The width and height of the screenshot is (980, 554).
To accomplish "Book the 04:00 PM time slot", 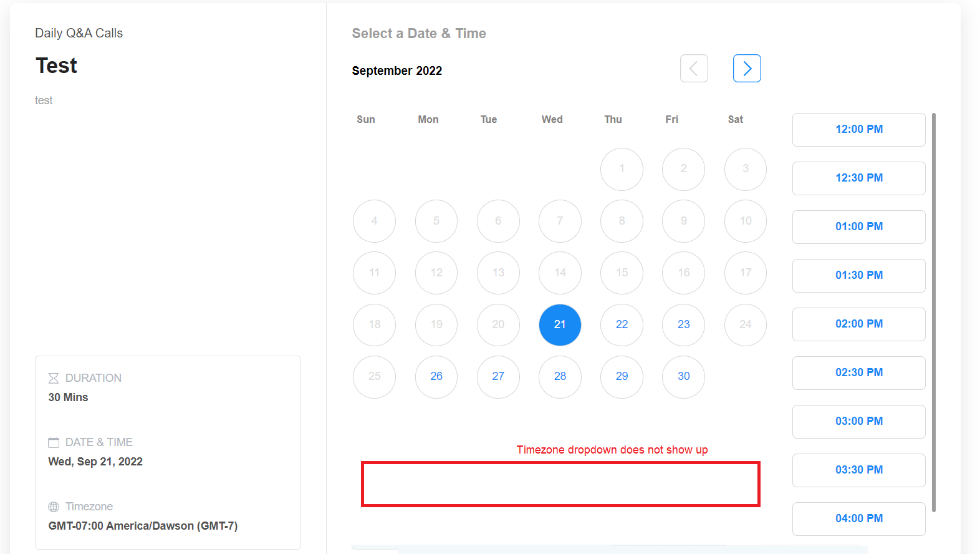I will [858, 518].
